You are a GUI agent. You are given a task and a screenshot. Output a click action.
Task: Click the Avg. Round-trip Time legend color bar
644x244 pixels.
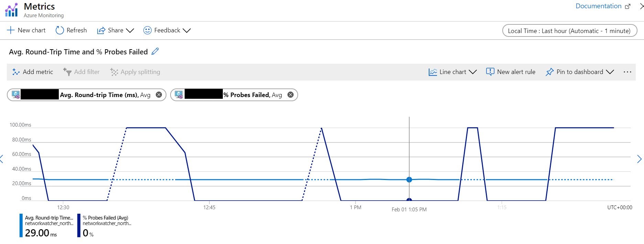pyautogui.click(x=21, y=225)
